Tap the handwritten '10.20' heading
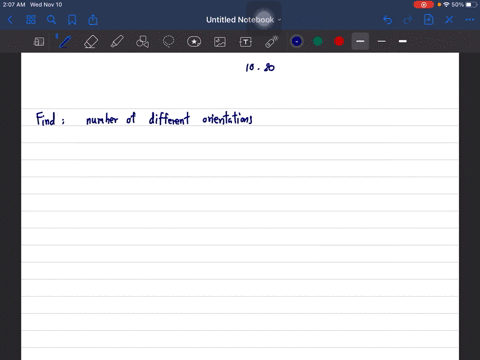The height and width of the screenshot is (360, 480). click(x=260, y=67)
